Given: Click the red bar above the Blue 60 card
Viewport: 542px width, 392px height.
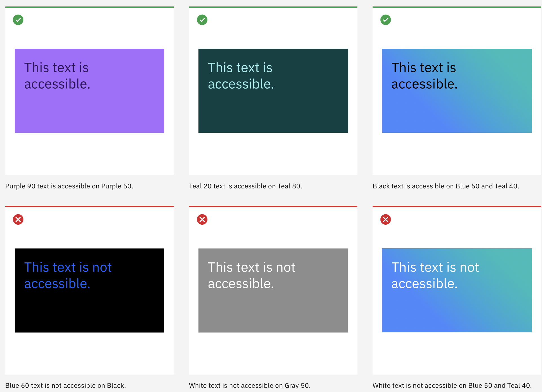Looking at the screenshot, I should [x=89, y=206].
